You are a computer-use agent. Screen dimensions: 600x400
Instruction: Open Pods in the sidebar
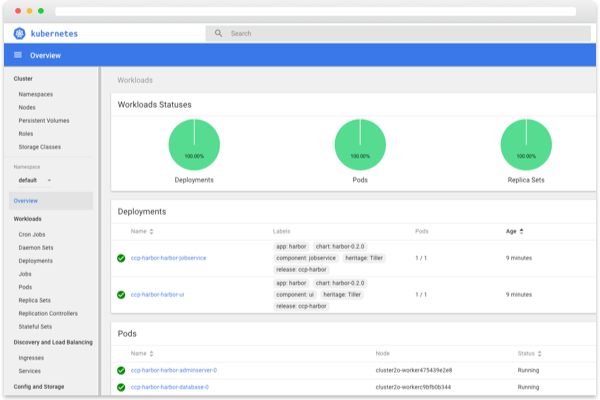(x=25, y=287)
